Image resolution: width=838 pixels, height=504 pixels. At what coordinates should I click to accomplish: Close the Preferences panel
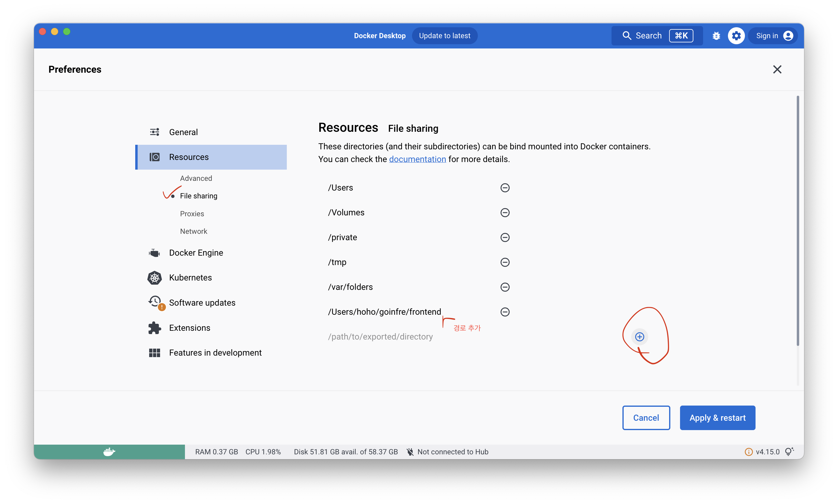777,69
